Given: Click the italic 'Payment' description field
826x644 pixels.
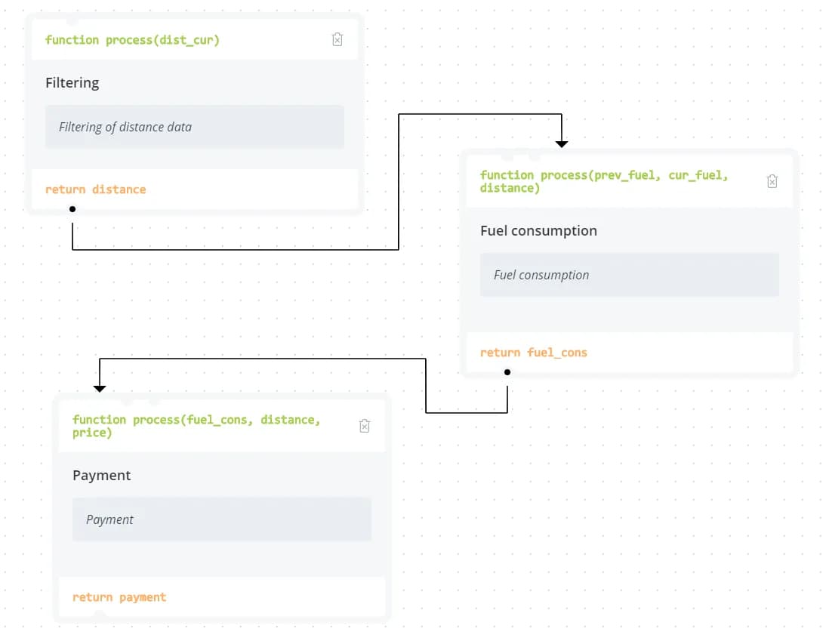Looking at the screenshot, I should click(x=221, y=519).
